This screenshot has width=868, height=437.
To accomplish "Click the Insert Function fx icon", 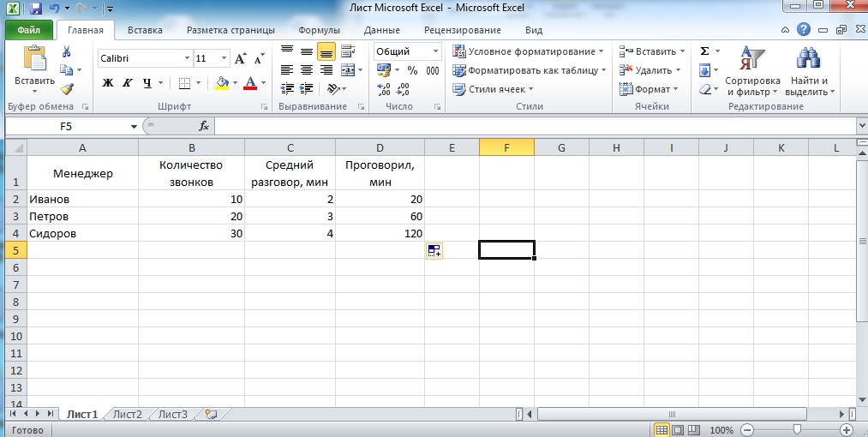I will (x=204, y=126).
